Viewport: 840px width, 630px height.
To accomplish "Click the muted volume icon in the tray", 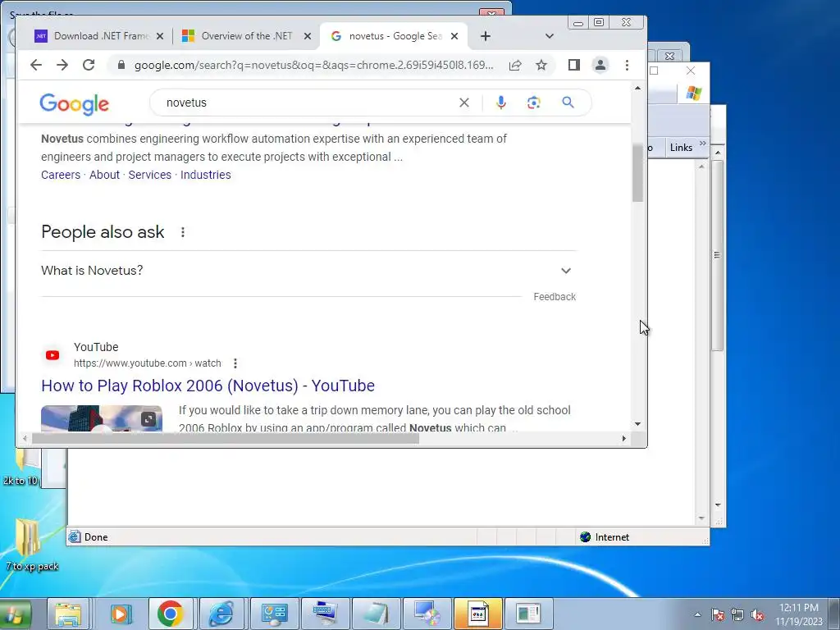I will pos(757,614).
